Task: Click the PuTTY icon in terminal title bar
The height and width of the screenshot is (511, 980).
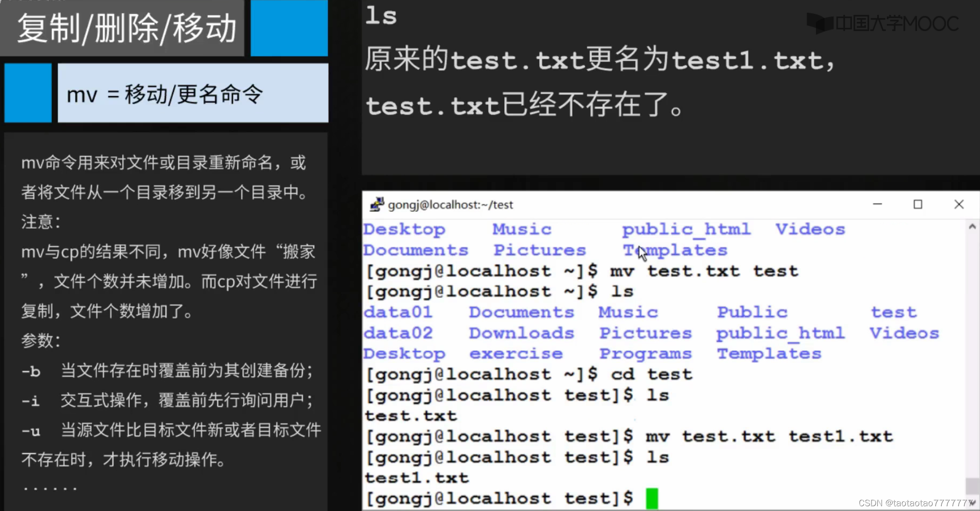Action: tap(376, 205)
